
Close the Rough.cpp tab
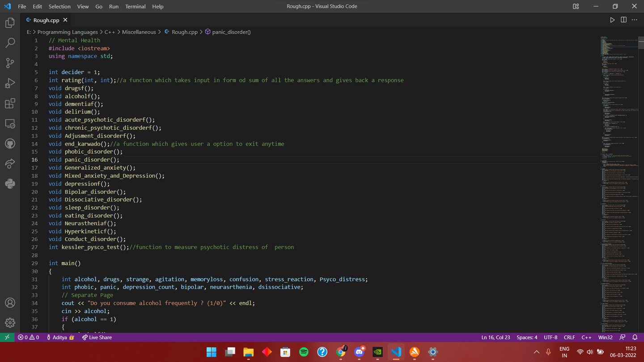click(x=65, y=20)
